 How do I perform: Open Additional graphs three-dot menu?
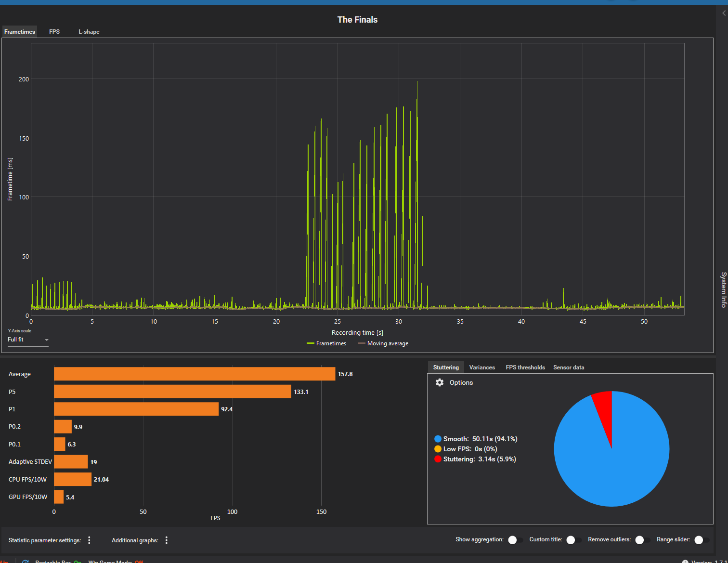167,540
